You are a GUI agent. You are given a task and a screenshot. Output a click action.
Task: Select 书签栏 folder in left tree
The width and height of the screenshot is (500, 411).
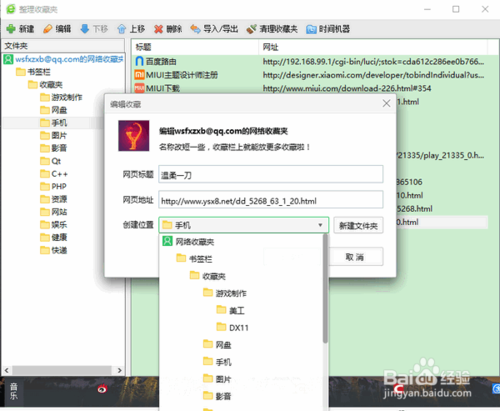pos(33,72)
